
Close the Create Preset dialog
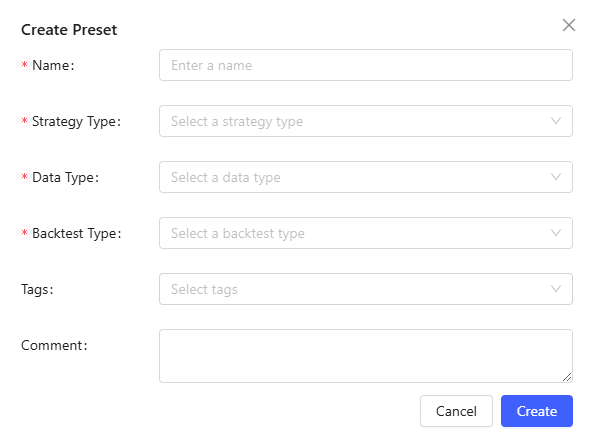click(x=569, y=25)
